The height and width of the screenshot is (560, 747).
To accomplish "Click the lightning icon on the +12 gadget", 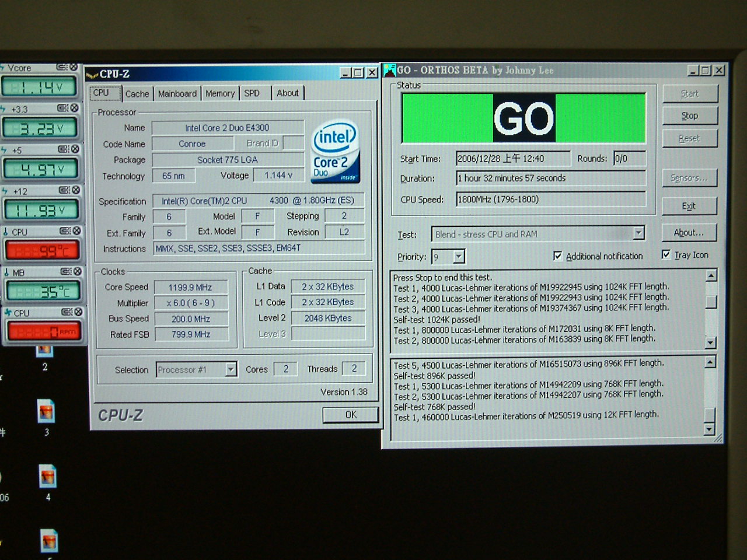I will point(4,191).
